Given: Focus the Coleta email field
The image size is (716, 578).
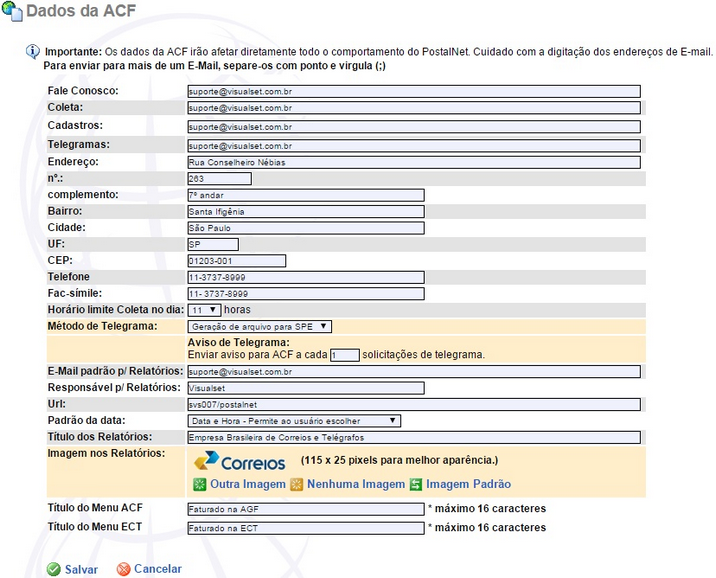Looking at the screenshot, I should point(414,108).
